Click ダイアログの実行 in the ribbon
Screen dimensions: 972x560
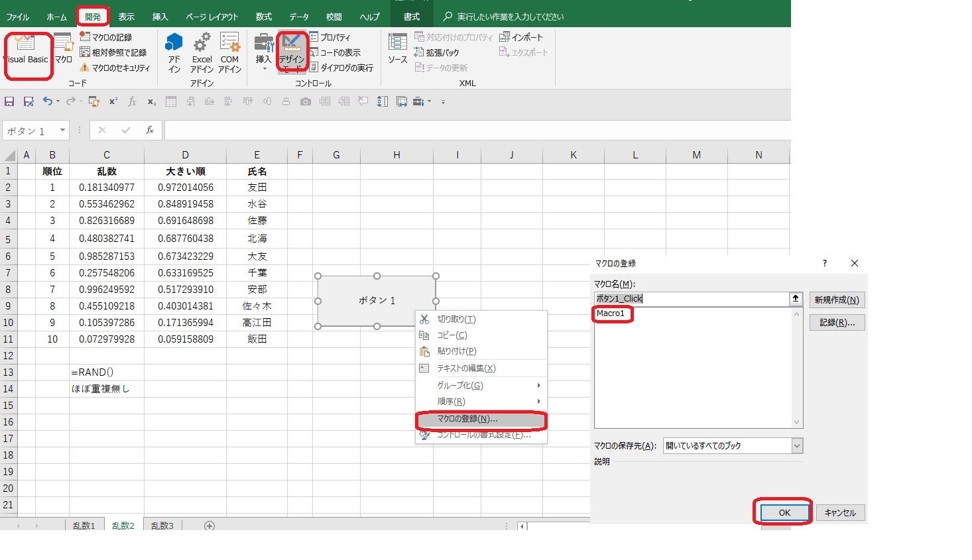pos(341,68)
